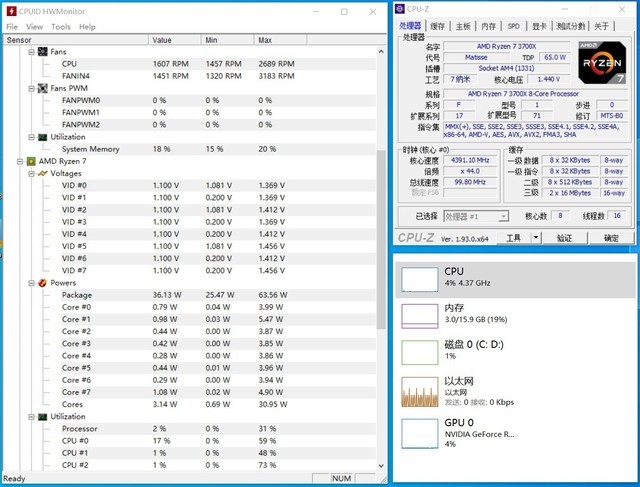
Task: Click the Value column header
Action: (x=175, y=40)
